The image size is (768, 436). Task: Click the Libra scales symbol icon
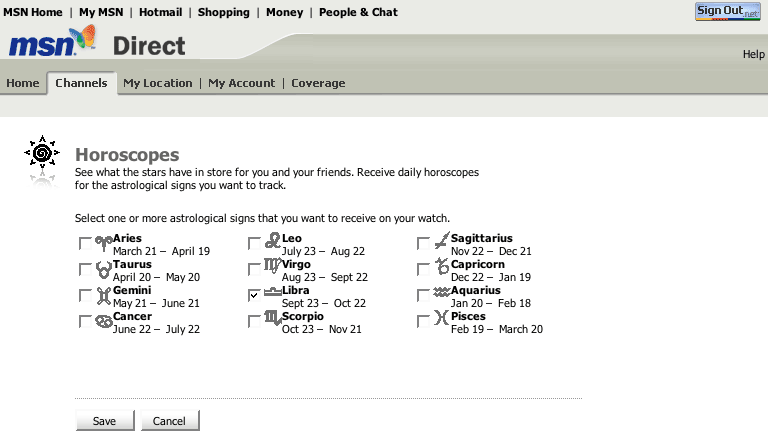pyautogui.click(x=272, y=292)
